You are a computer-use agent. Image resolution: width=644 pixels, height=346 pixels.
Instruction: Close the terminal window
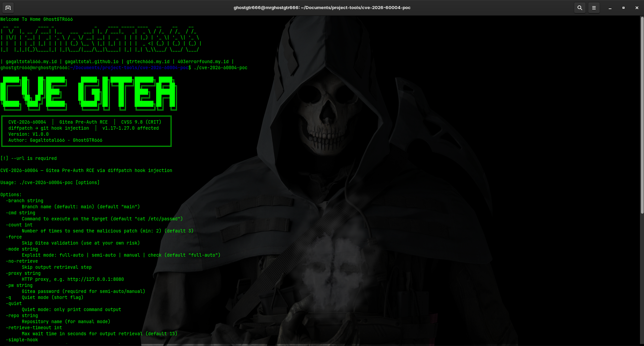coord(637,8)
